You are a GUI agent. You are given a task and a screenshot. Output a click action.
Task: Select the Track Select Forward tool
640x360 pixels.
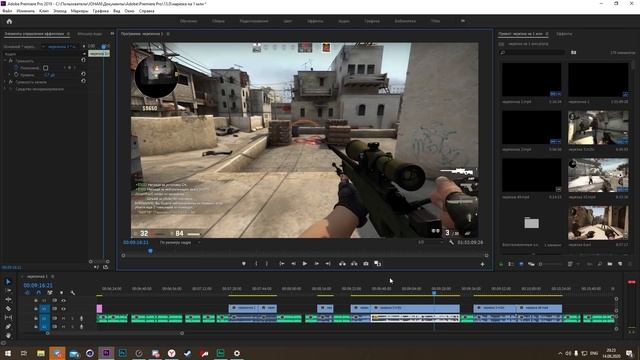point(8,290)
